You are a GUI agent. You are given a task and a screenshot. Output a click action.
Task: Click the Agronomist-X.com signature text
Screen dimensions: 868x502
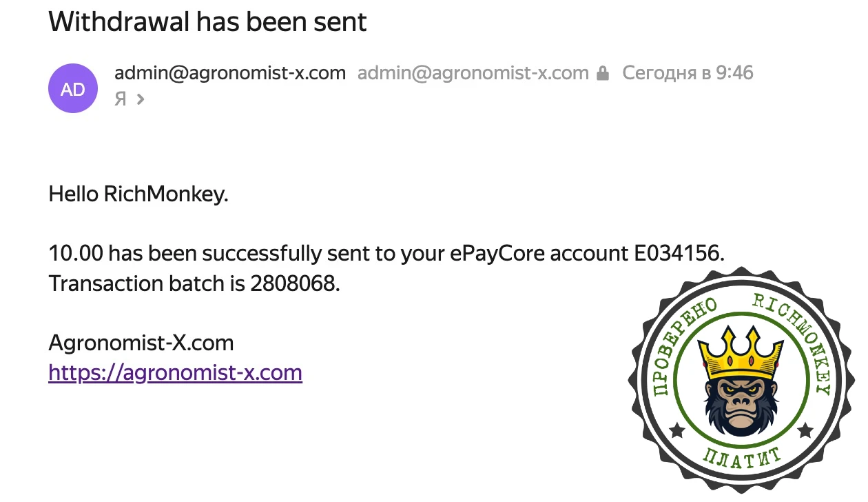tap(141, 343)
